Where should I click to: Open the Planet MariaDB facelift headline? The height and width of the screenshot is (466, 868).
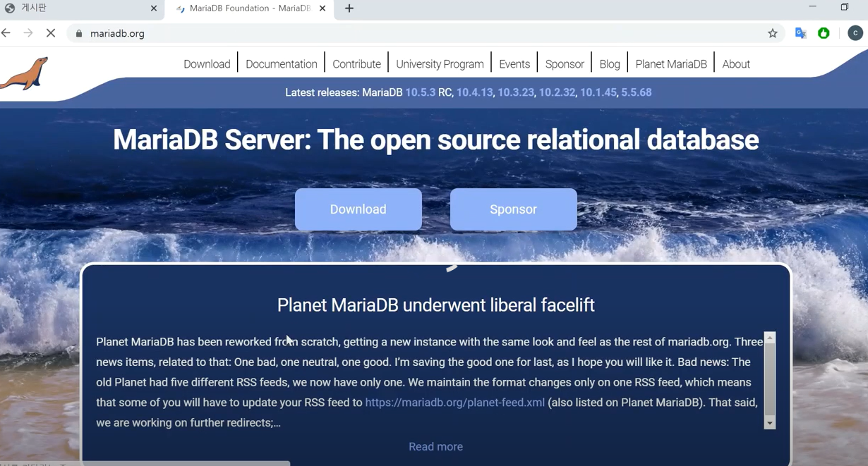point(435,305)
